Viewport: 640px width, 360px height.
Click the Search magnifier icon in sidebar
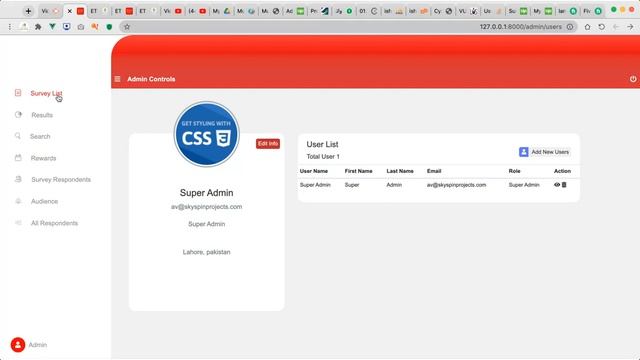pyautogui.click(x=18, y=136)
